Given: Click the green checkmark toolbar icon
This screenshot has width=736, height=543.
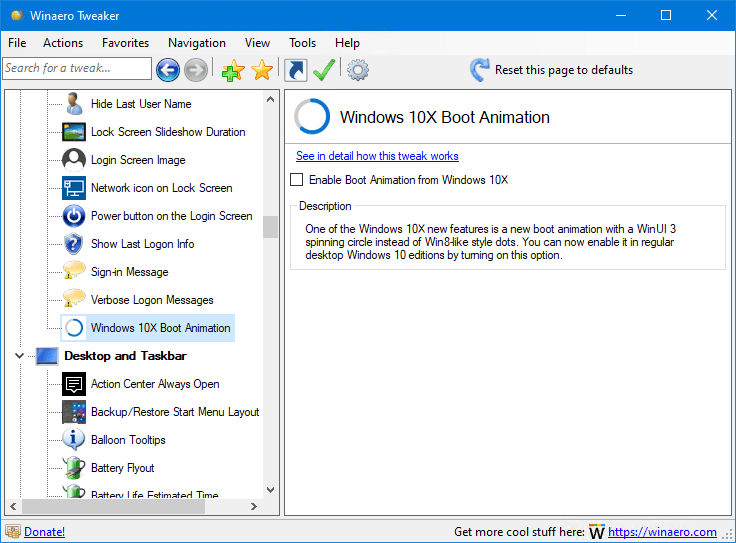Looking at the screenshot, I should tap(324, 70).
